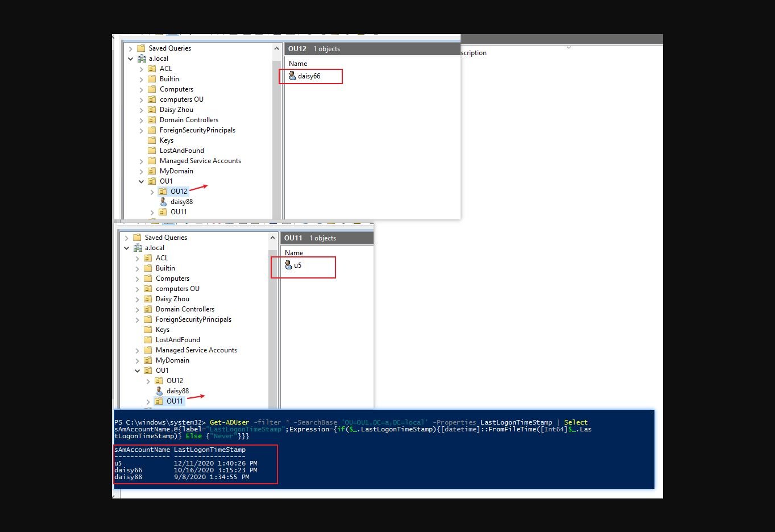Expand OU12 node in lower window tree

[148, 381]
